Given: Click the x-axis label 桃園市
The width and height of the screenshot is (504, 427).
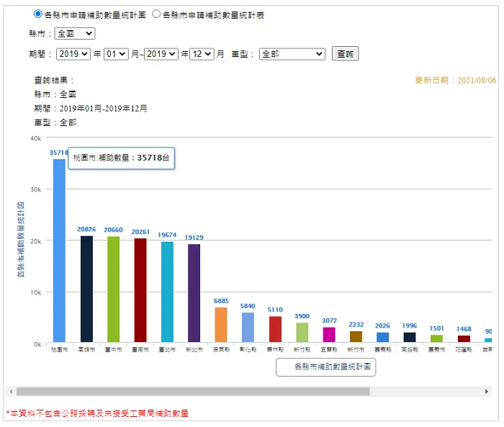Looking at the screenshot, I should [60, 349].
